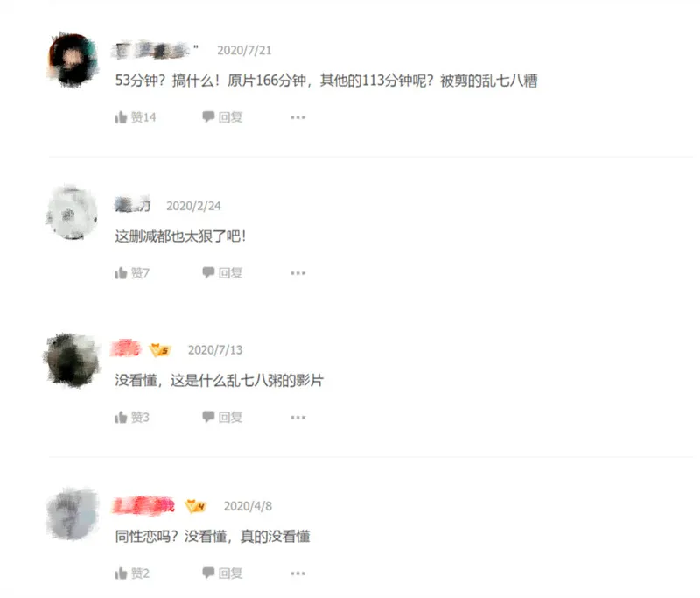700x598 pixels.
Task: Open more options for 2020/7/21 comment
Action: [x=297, y=117]
